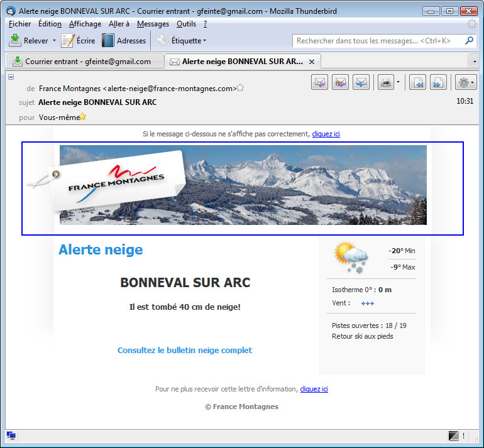
Task: Close the Alerte neige tab
Action: (312, 62)
